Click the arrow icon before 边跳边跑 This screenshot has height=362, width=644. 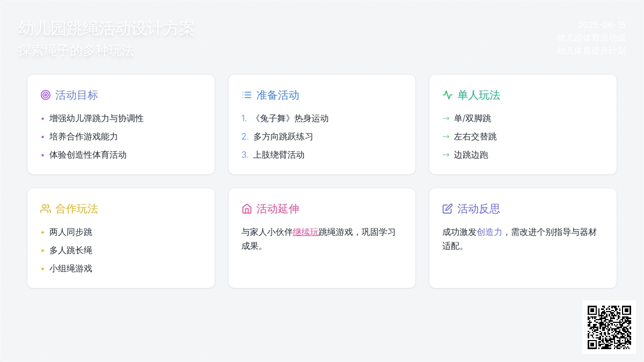tap(446, 155)
